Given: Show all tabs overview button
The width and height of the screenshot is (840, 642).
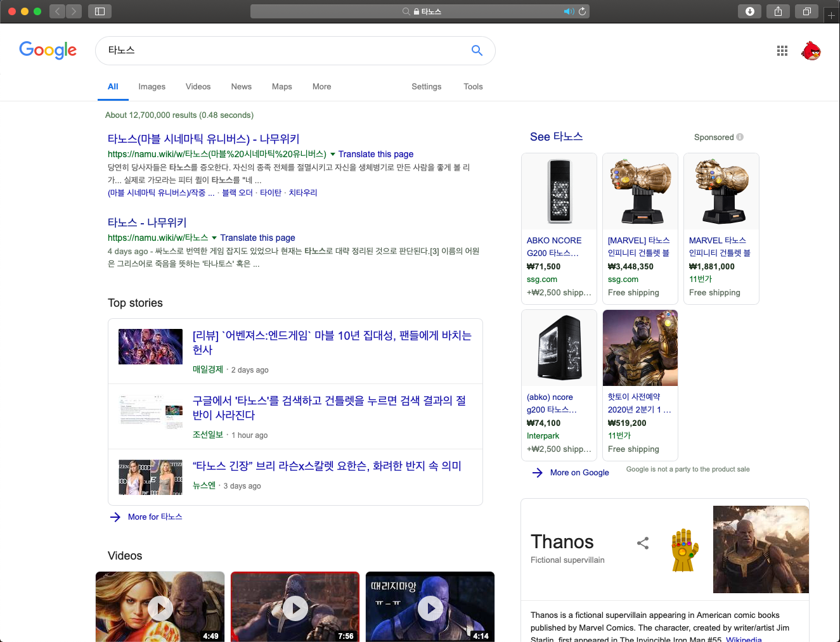Looking at the screenshot, I should (806, 11).
